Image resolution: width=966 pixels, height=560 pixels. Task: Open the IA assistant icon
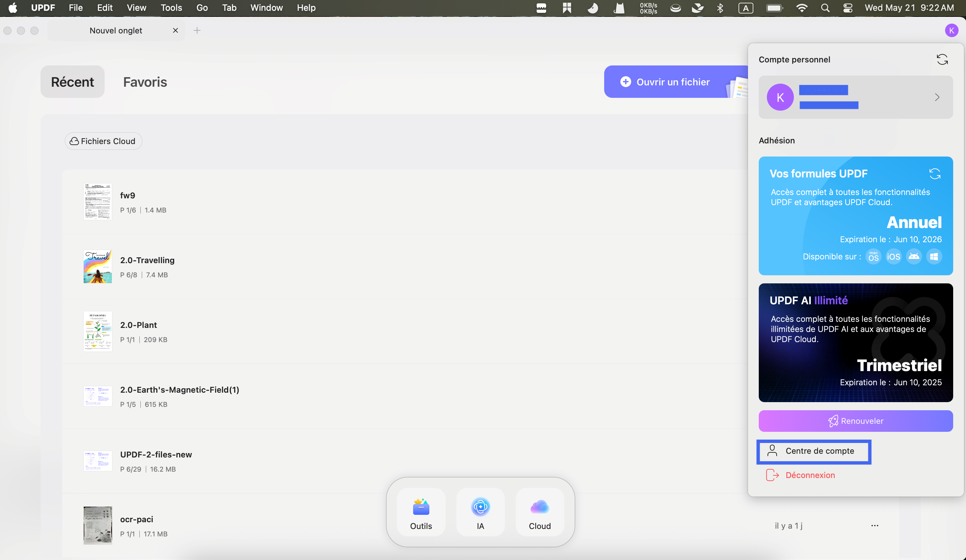[480, 506]
